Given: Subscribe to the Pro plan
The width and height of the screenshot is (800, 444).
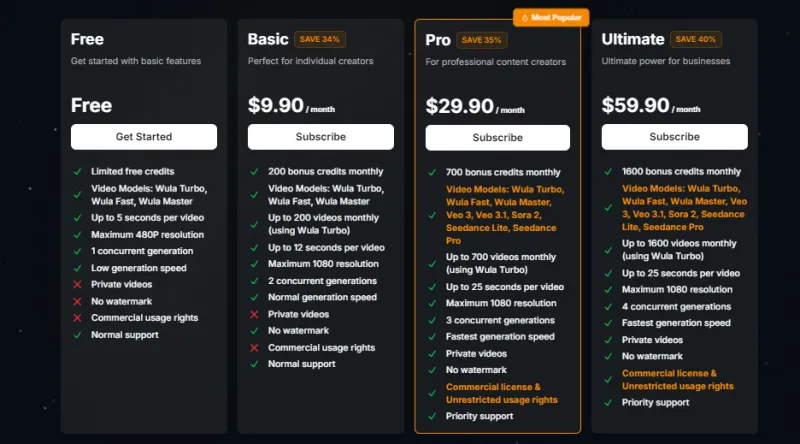Looking at the screenshot, I should pos(497,138).
